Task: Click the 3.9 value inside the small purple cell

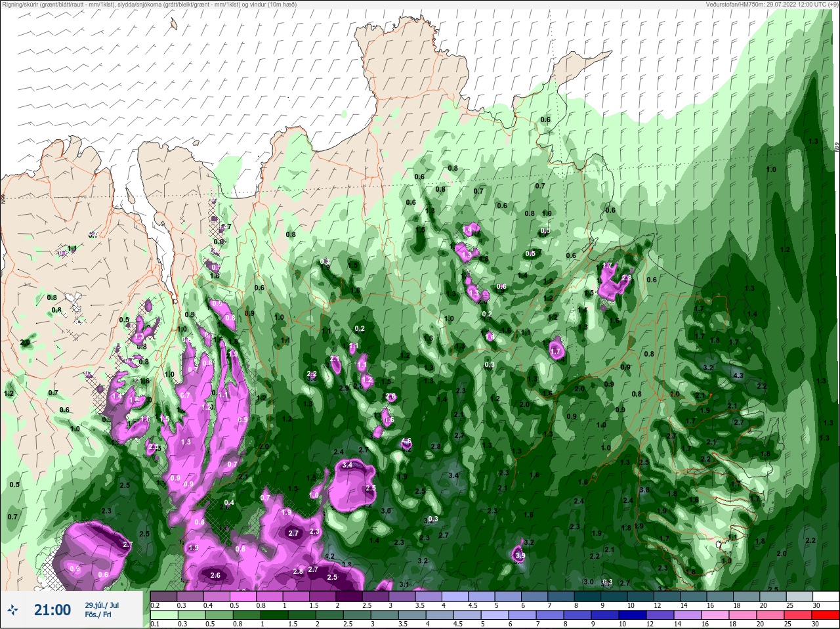Action: (520, 555)
